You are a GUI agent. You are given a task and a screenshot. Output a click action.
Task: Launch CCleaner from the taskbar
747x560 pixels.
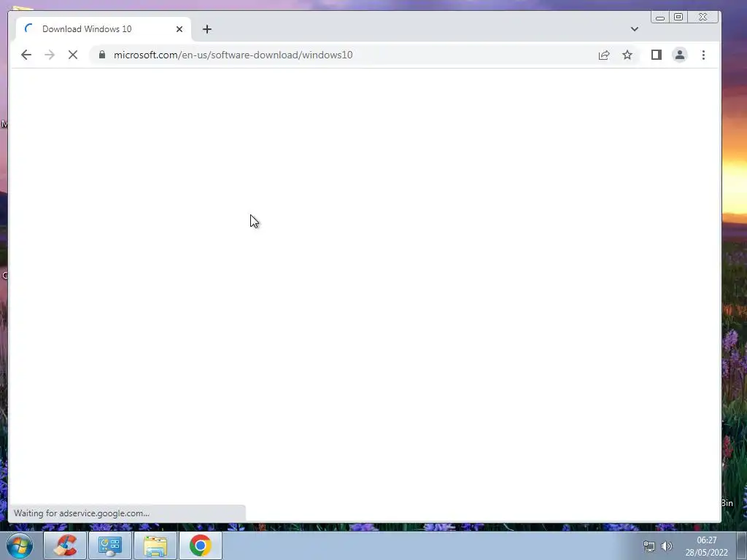pyautogui.click(x=65, y=545)
